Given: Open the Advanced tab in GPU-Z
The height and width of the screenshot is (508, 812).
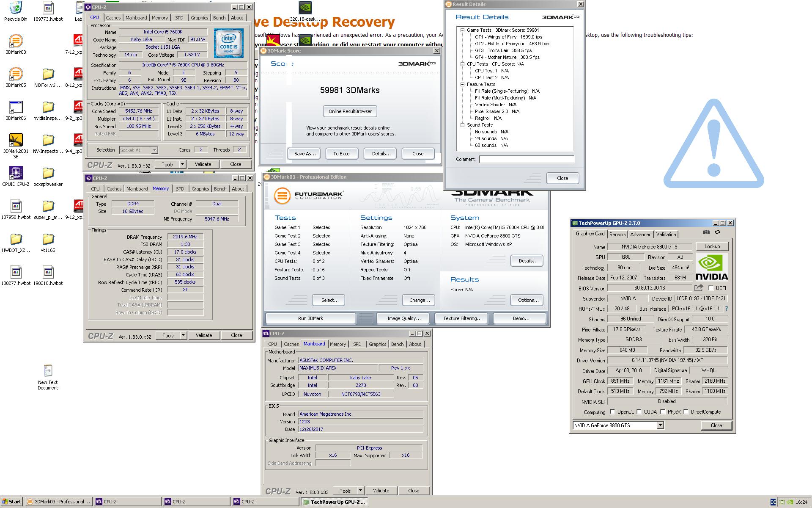Looking at the screenshot, I should (x=641, y=235).
